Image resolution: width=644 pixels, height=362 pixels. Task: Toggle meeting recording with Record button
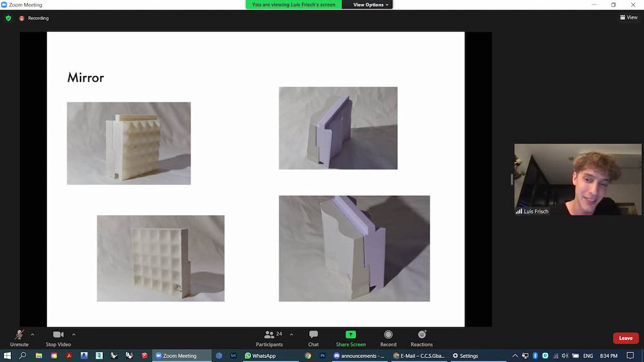click(388, 338)
